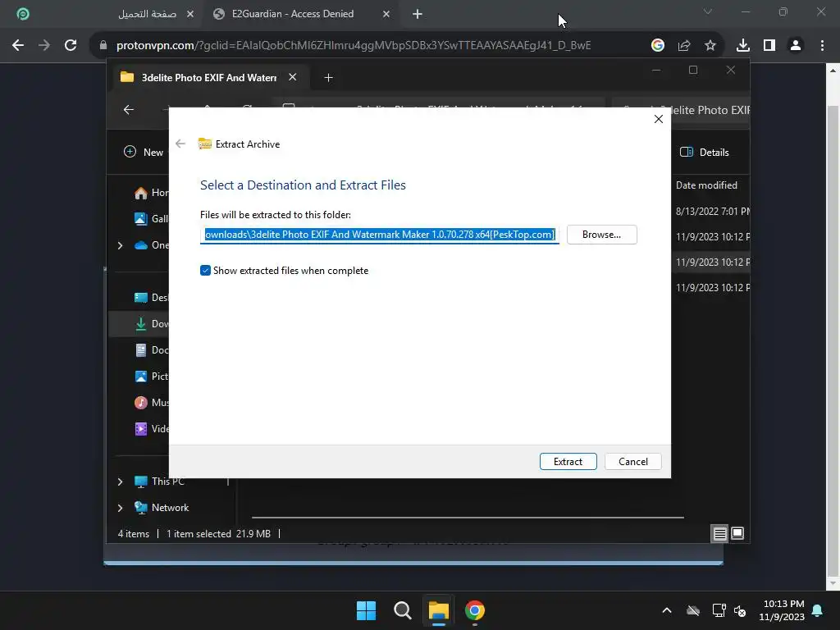Screen dimensions: 840x630
Task: Go back in Chrome browser
Action: 18,46
